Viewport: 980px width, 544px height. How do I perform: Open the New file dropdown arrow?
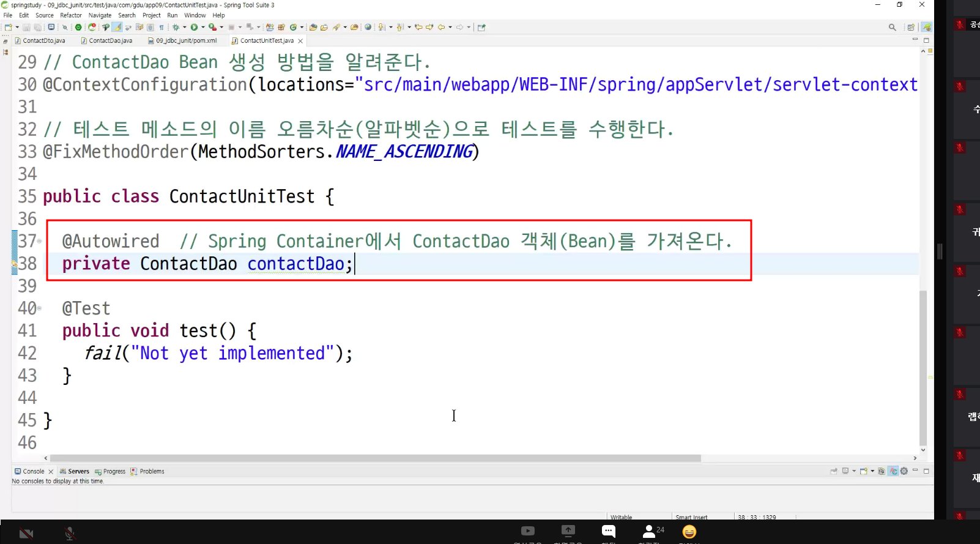click(17, 27)
